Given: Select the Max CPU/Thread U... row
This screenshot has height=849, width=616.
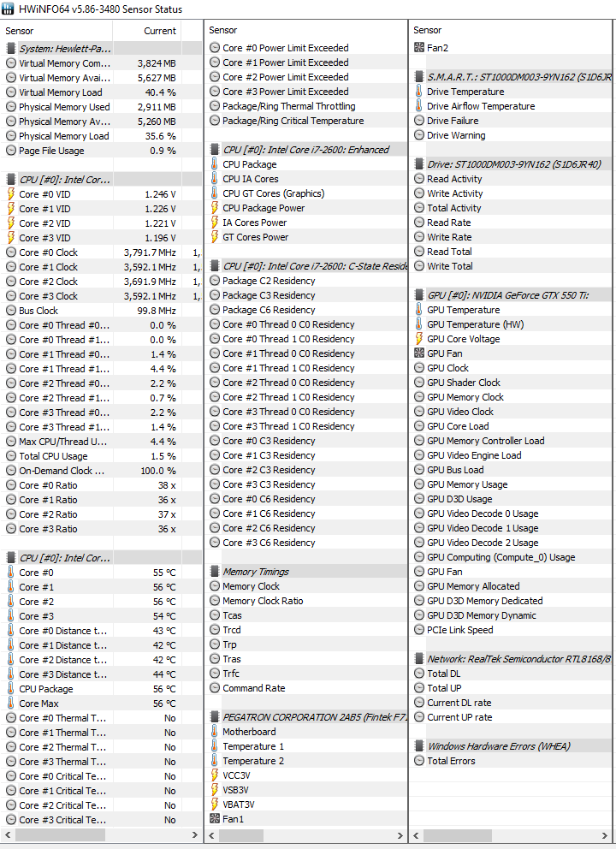Looking at the screenshot, I should 102,442.
